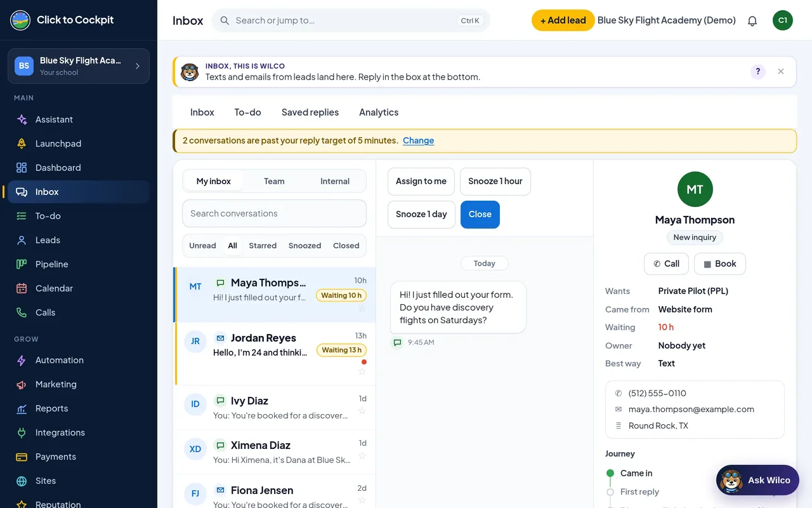This screenshot has height=508, width=812.
Task: Click the Change reply target link
Action: click(x=419, y=141)
